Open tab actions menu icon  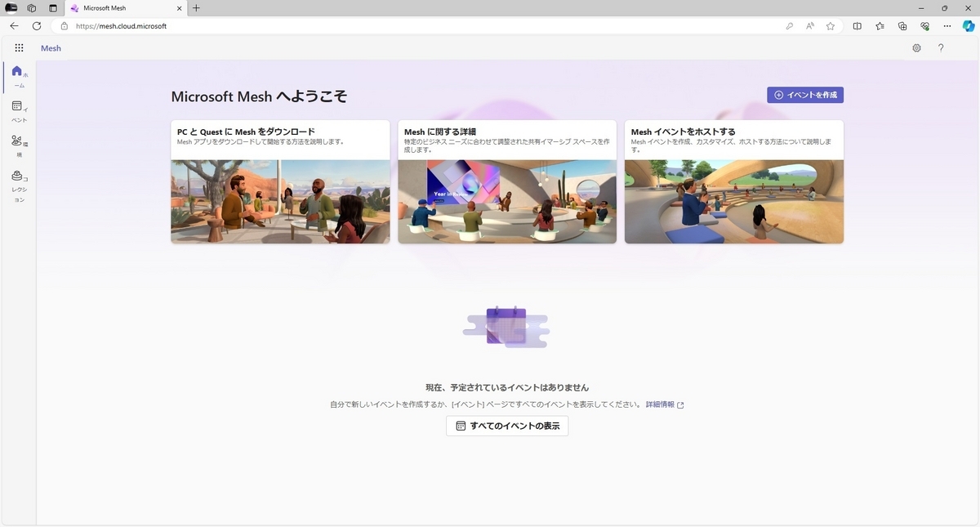(x=53, y=7)
